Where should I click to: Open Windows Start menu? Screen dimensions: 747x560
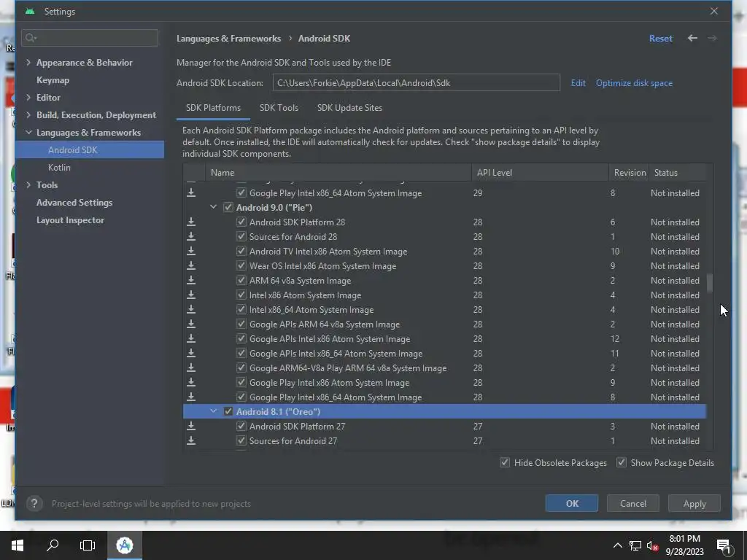18,545
